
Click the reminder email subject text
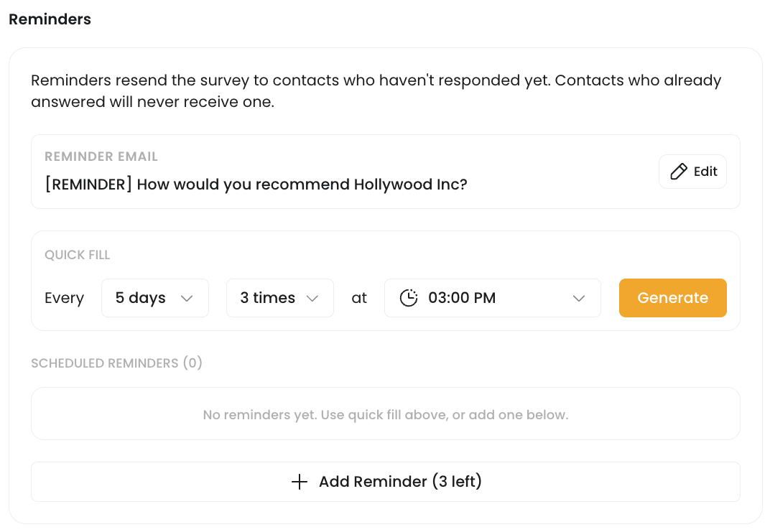[x=256, y=185]
